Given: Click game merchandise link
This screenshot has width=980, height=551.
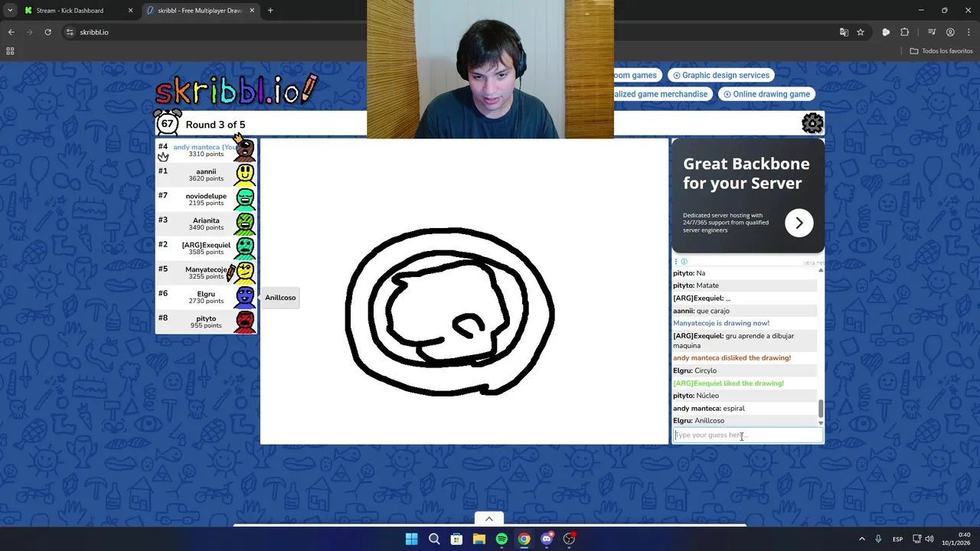Looking at the screenshot, I should tap(663, 94).
